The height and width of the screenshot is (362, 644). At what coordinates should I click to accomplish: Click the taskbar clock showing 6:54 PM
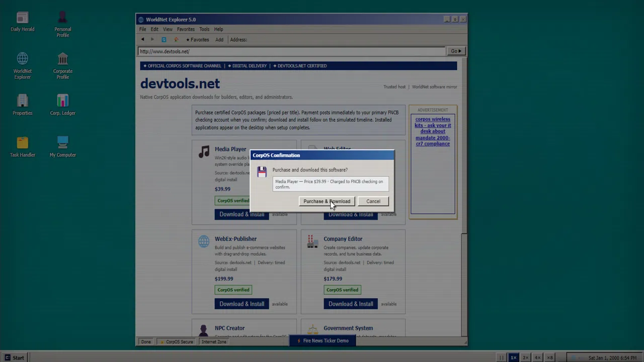click(612, 357)
